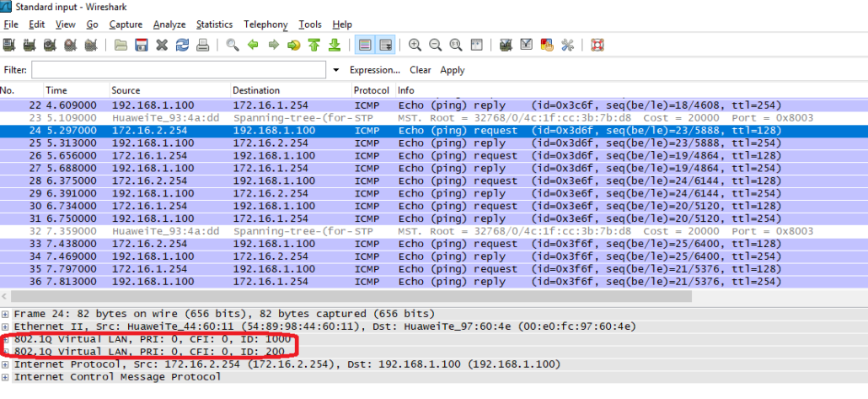The height and width of the screenshot is (399, 868).
Task: Open the Help lifebuoy icon
Action: pos(597,45)
